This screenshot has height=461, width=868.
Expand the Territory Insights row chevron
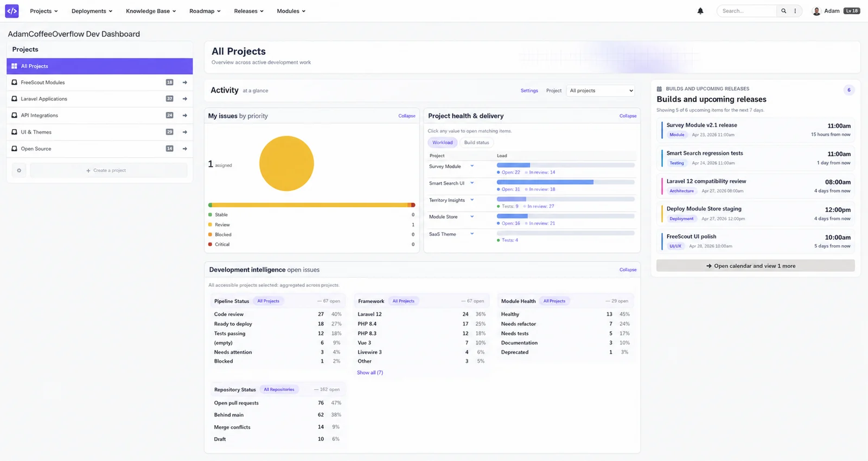[472, 200]
